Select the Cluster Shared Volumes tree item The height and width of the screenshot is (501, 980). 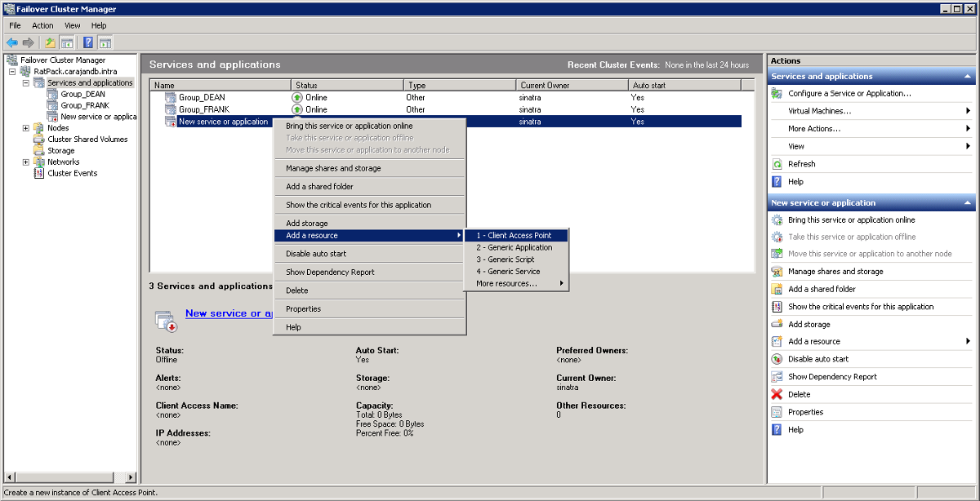click(x=87, y=140)
